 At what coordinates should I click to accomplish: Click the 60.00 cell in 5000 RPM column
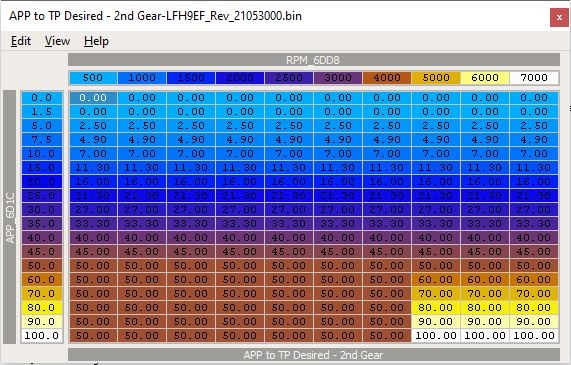tap(436, 279)
